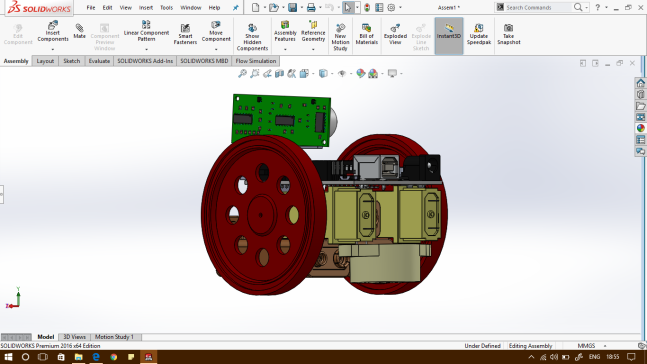Image resolution: width=647 pixels, height=364 pixels.
Task: Open Assembly Features
Action: tap(285, 31)
